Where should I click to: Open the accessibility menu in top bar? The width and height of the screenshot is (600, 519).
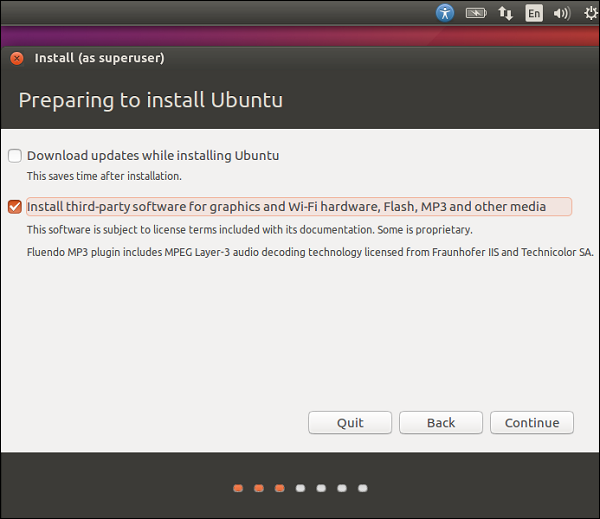445,13
